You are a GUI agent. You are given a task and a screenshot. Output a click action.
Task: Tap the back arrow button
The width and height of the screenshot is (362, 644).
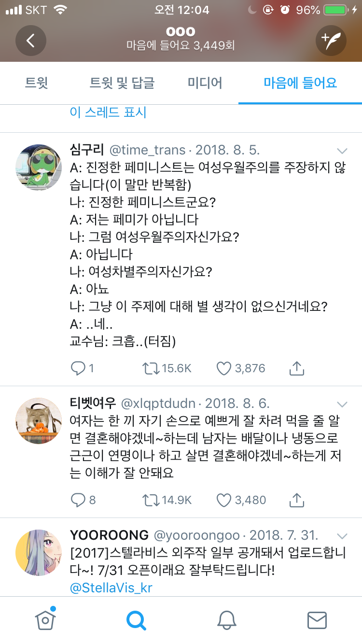(30, 40)
